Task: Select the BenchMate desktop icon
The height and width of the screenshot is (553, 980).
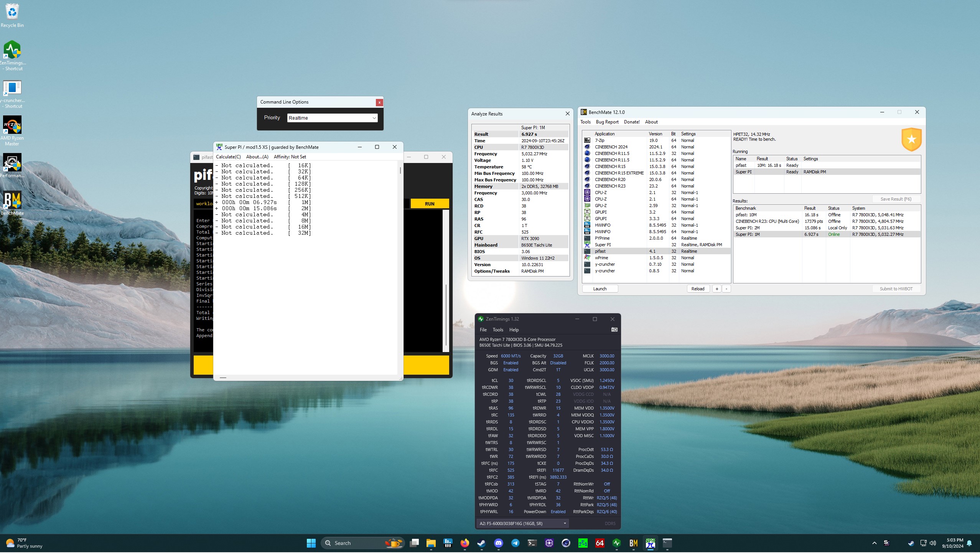Action: [x=12, y=203]
